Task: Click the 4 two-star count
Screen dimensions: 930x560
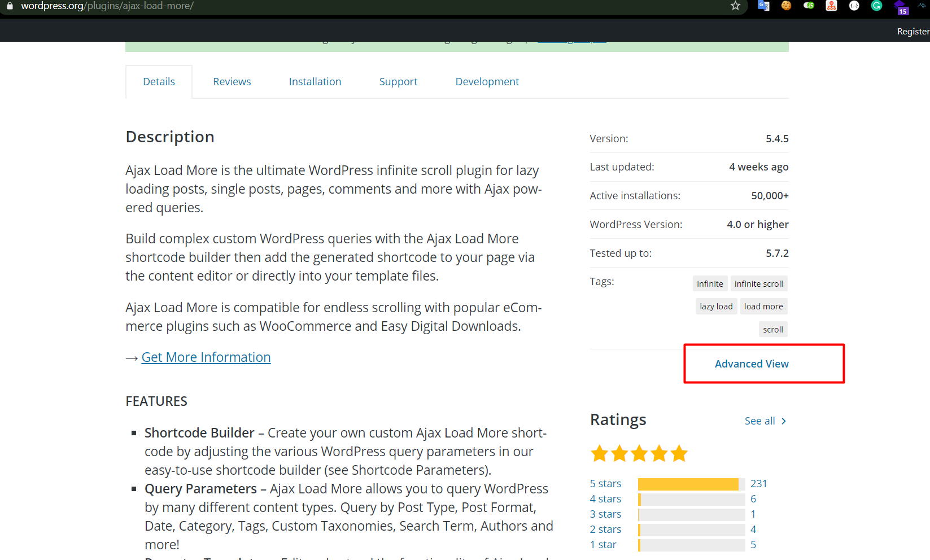Action: [x=753, y=530]
